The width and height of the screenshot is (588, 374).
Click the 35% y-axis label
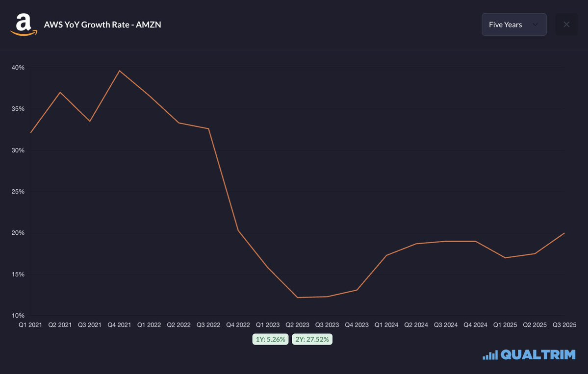pos(18,109)
